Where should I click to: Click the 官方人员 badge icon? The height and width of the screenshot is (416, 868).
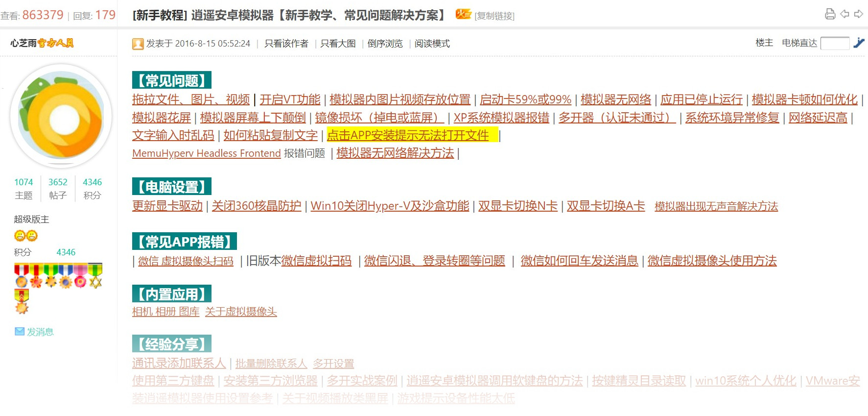point(56,43)
